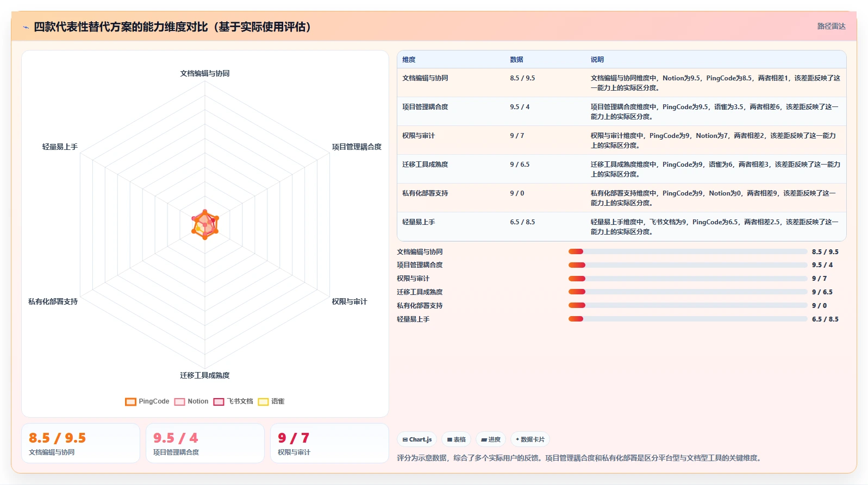Select table cell 权限与审计

tap(419, 136)
